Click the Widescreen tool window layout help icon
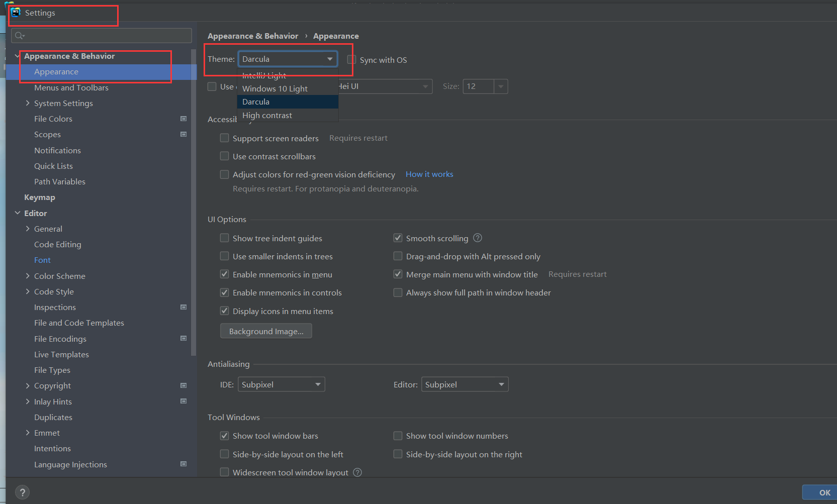 [x=357, y=472]
